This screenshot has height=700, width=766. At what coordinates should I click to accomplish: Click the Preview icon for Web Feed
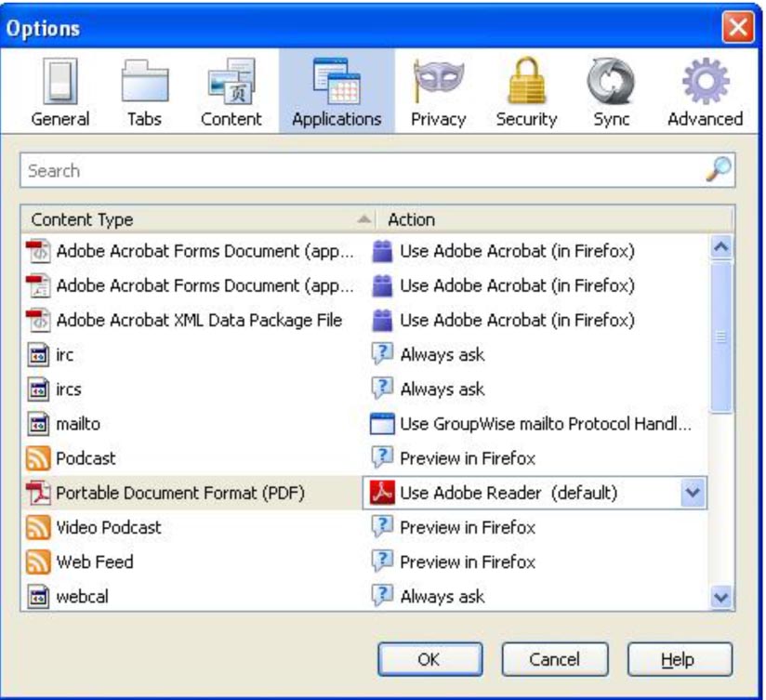point(382,562)
